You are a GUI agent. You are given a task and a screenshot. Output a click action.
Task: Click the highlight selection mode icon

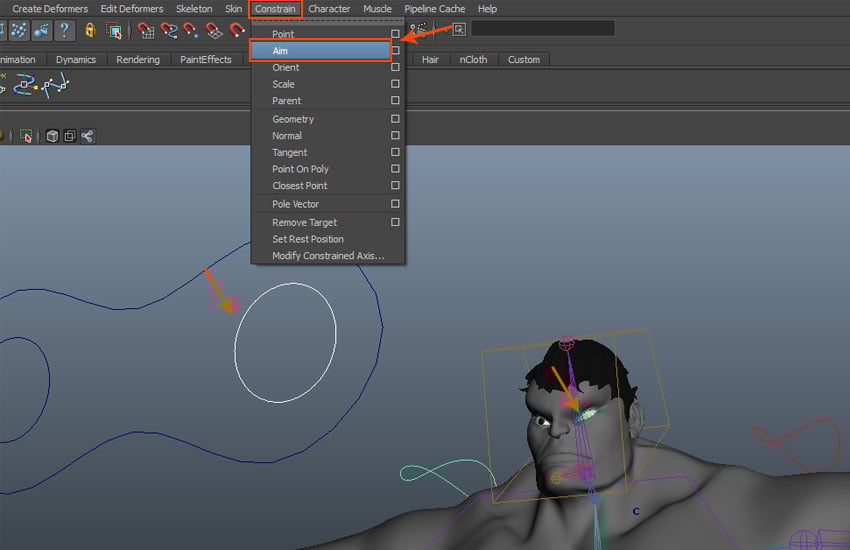point(114,31)
